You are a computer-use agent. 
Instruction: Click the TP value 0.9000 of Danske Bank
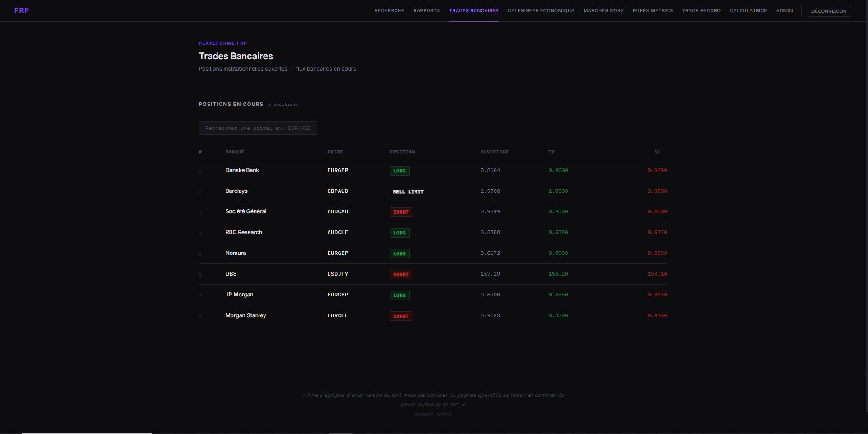coord(559,170)
